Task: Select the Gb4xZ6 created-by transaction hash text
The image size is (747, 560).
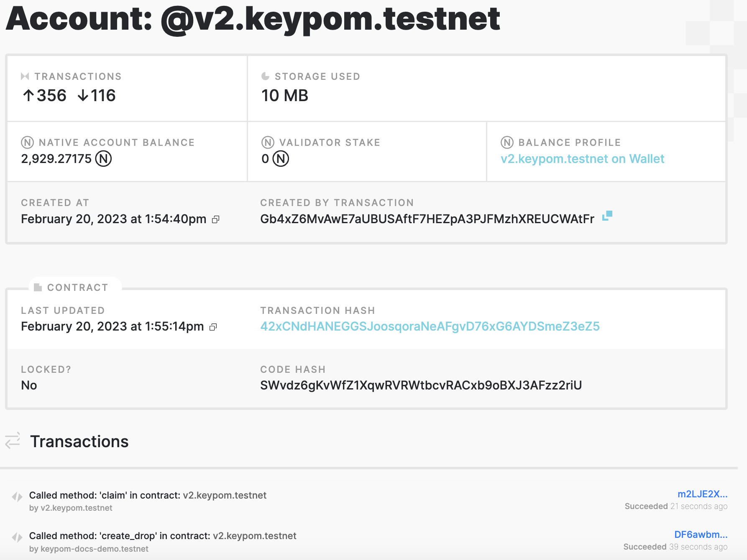Action: pos(427,218)
